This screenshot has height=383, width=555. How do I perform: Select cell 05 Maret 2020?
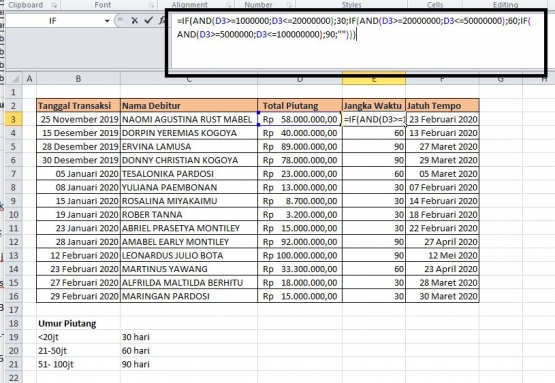click(x=442, y=174)
